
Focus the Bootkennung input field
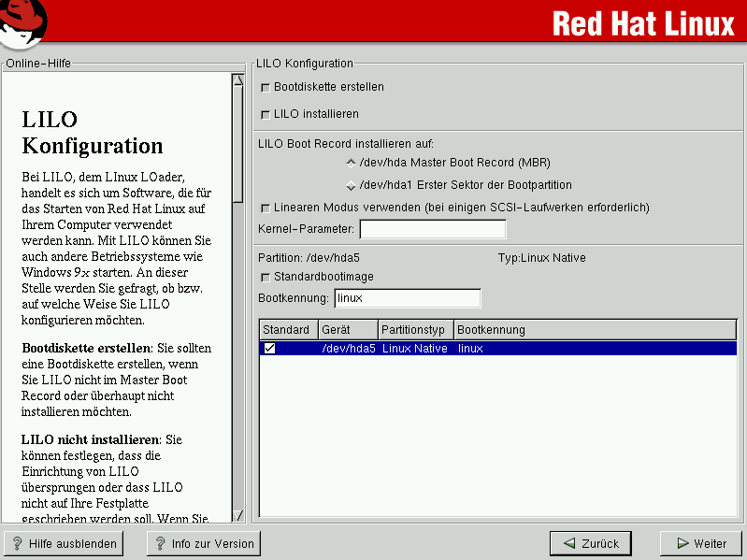click(407, 298)
